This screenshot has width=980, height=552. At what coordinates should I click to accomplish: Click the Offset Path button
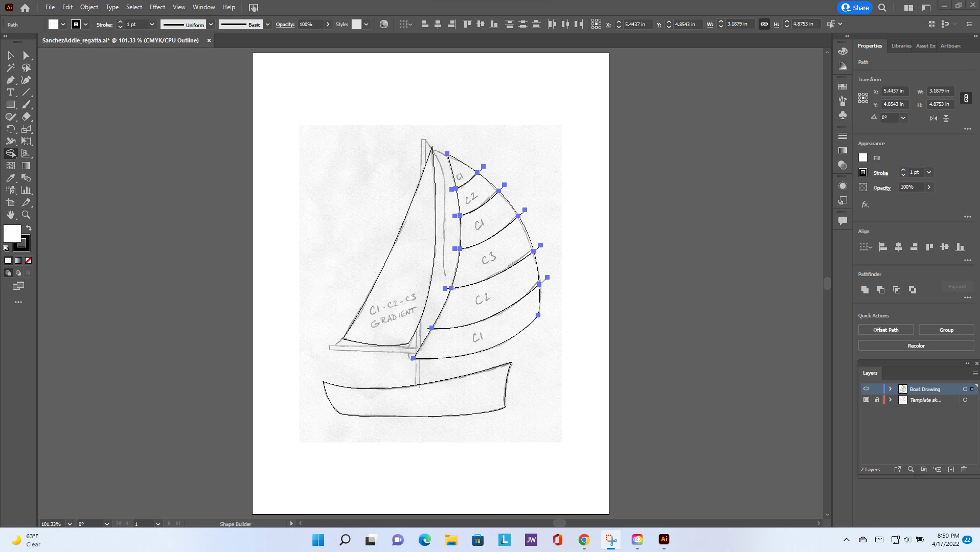click(886, 330)
